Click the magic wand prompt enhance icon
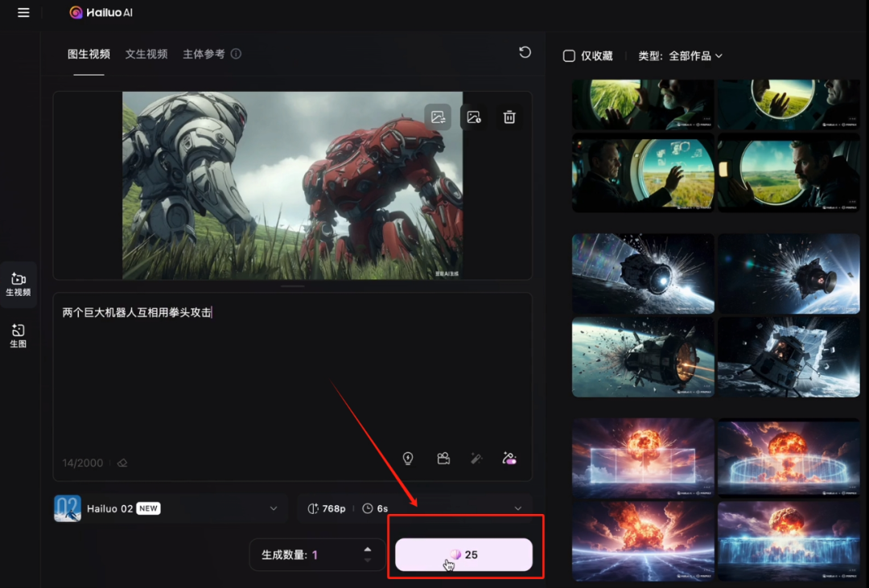Screen dimensions: 869x588 point(476,458)
